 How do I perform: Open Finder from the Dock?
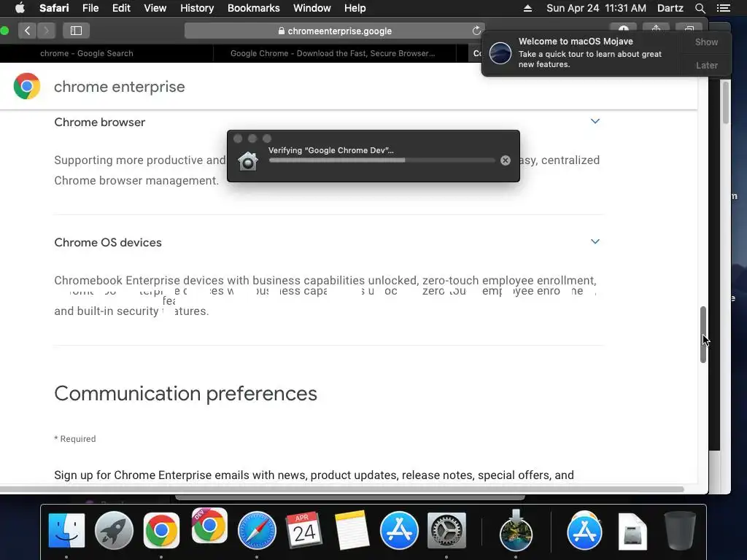point(66,530)
